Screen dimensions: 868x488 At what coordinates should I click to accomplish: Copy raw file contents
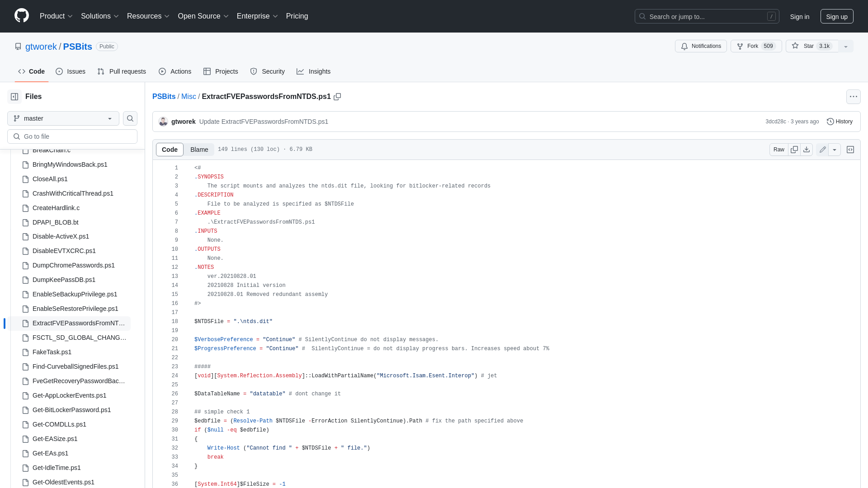794,150
